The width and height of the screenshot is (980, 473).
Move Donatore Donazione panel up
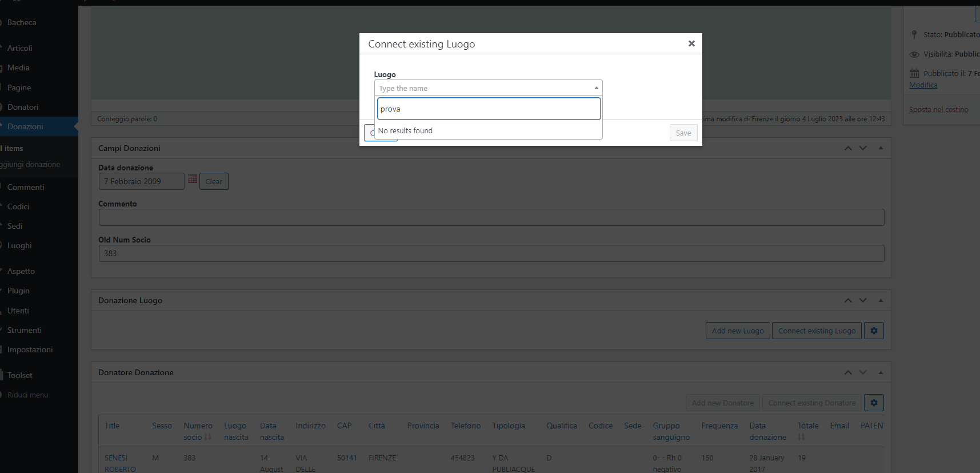848,372
